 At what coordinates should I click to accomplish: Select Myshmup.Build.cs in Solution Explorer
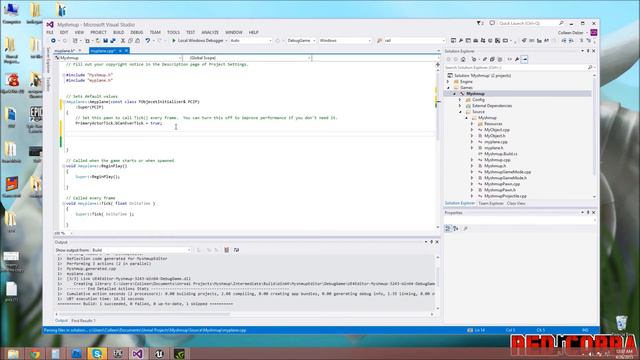500,154
